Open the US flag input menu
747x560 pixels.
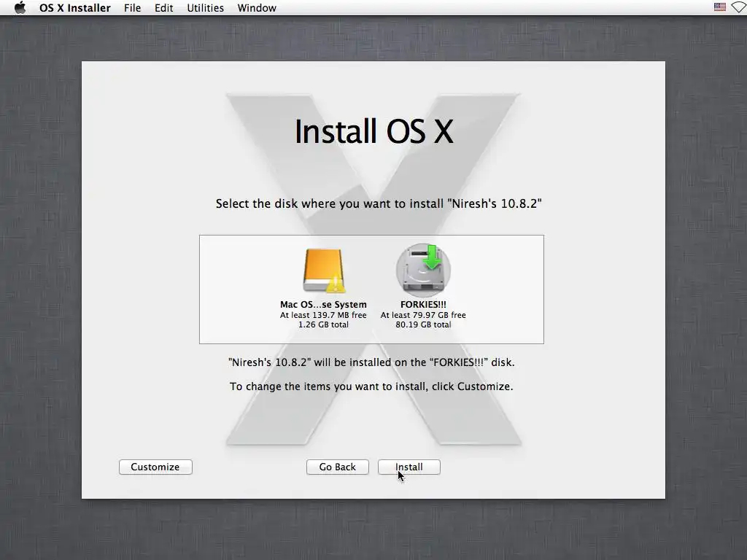coord(720,7)
